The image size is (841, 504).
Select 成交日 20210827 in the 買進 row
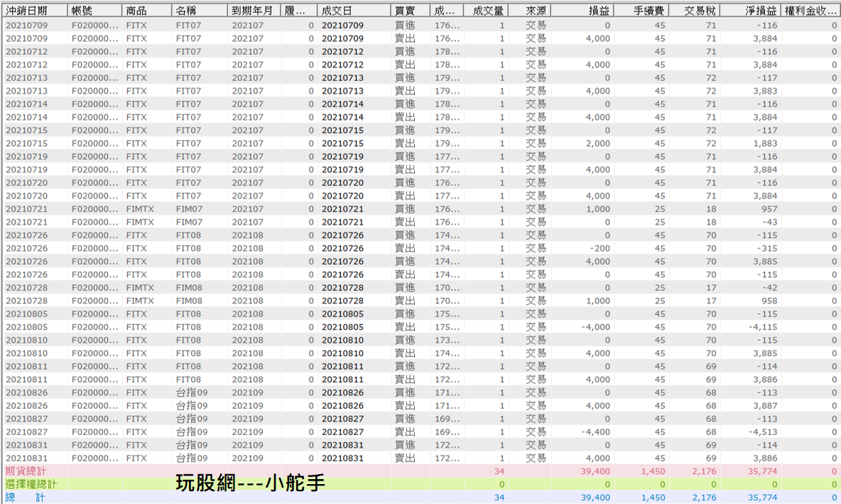[x=343, y=419]
